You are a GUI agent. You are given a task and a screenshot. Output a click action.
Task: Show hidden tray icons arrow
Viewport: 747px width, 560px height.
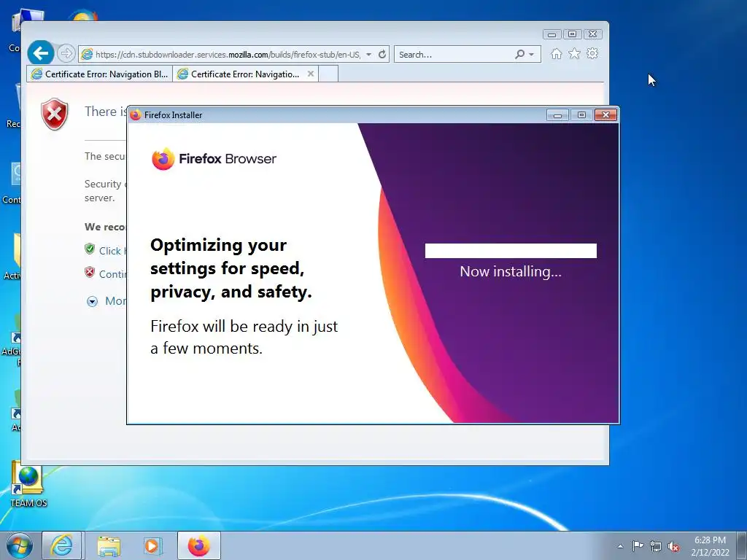[620, 546]
